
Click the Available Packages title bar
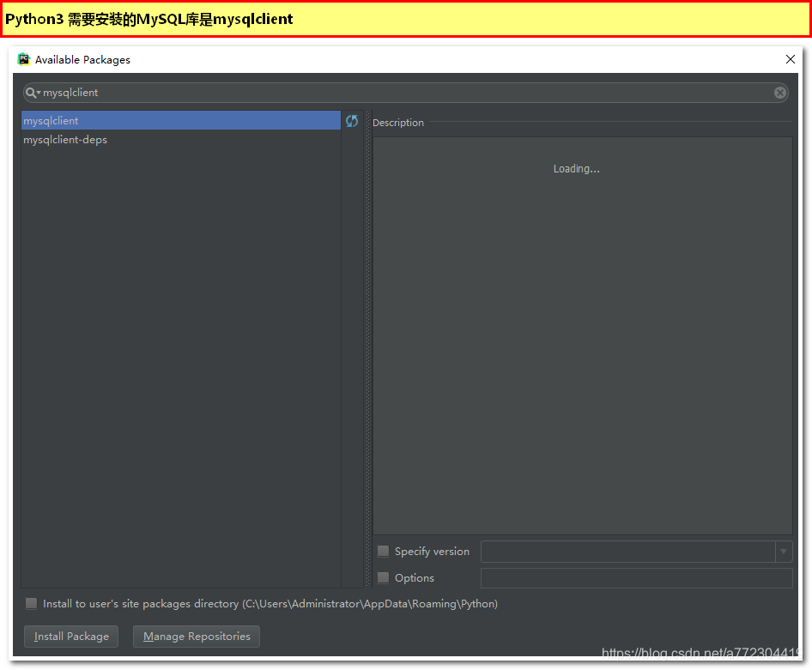click(x=343, y=59)
